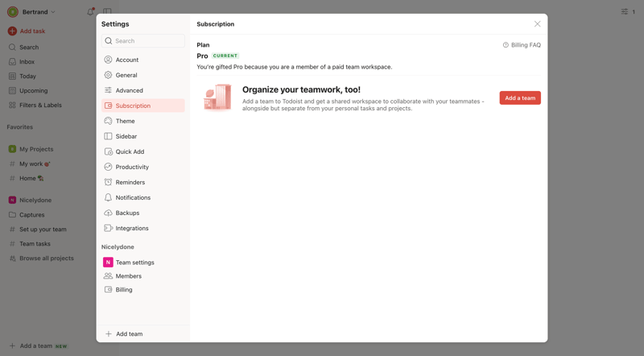Click the Favorites section header
Image resolution: width=644 pixels, height=356 pixels.
[19, 127]
